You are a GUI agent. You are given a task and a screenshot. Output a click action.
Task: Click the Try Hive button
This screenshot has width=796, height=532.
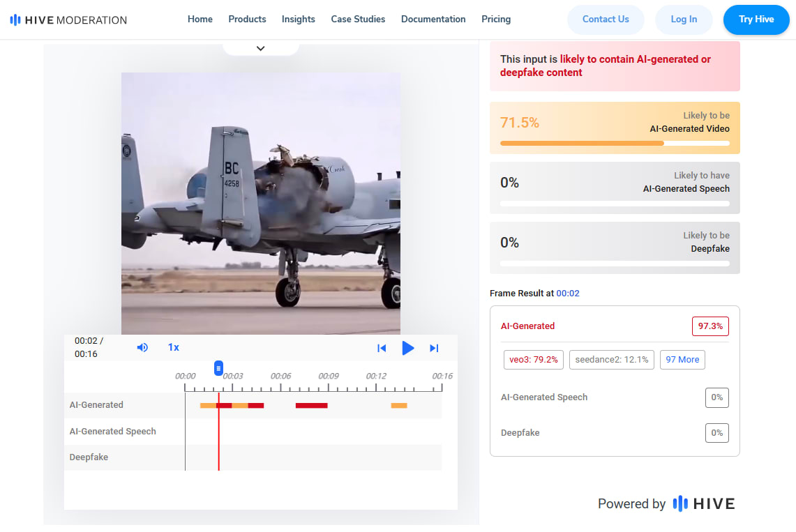coord(756,20)
